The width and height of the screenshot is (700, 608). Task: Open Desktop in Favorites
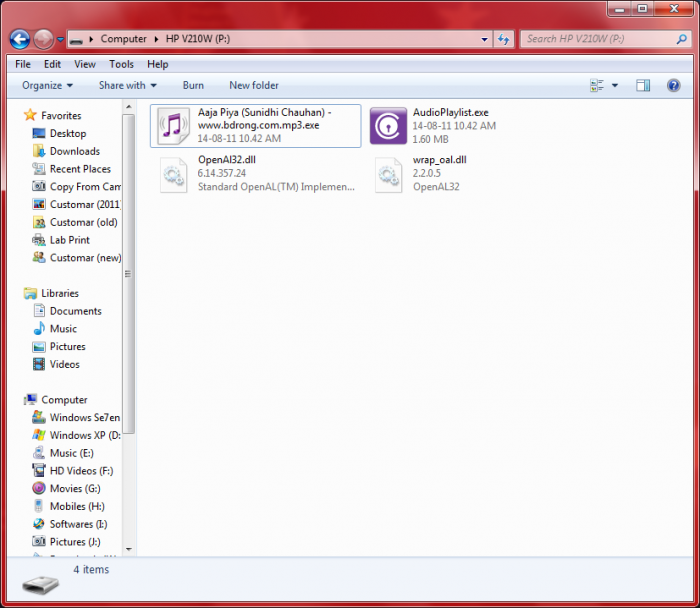pos(59,133)
